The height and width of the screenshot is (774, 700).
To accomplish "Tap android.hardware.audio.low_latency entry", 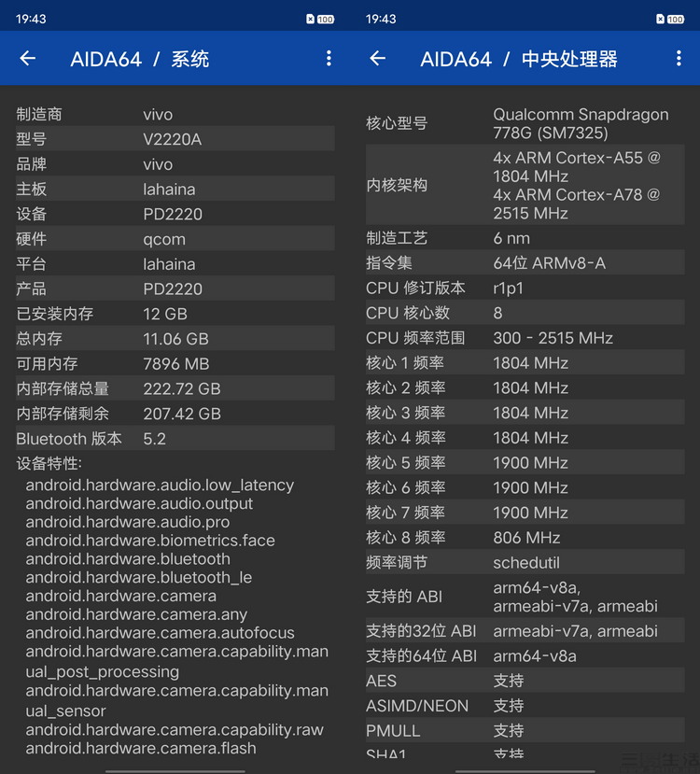I will 160,485.
